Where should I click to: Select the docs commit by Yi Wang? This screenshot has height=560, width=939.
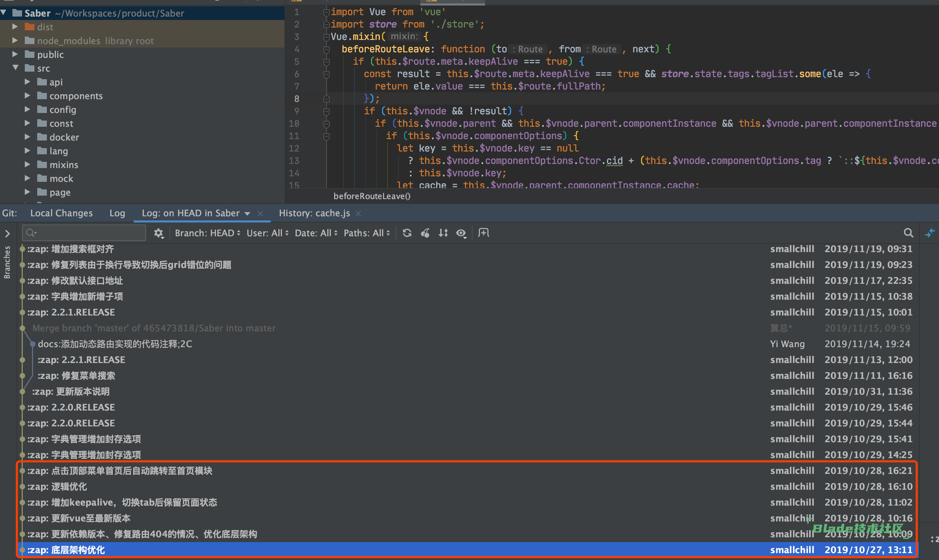pos(468,344)
